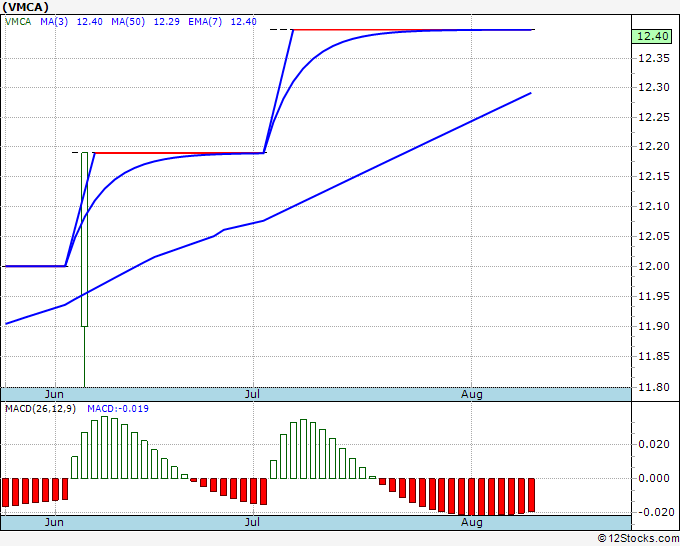
Task: Click the 0.020 MACD axis label
Action: tap(654, 445)
